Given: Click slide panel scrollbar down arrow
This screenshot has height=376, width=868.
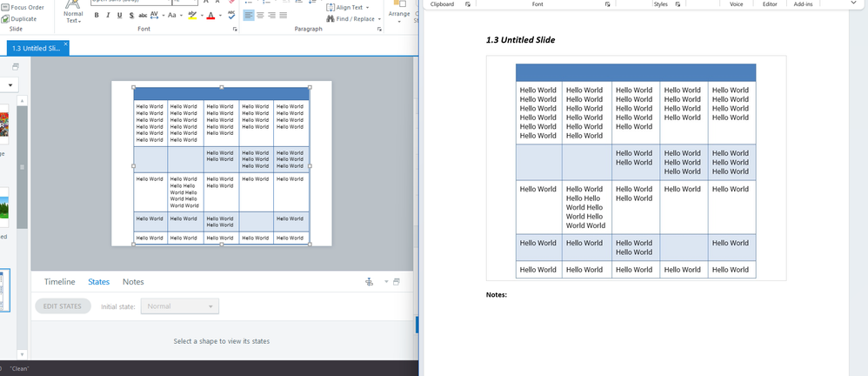Looking at the screenshot, I should click(22, 354).
